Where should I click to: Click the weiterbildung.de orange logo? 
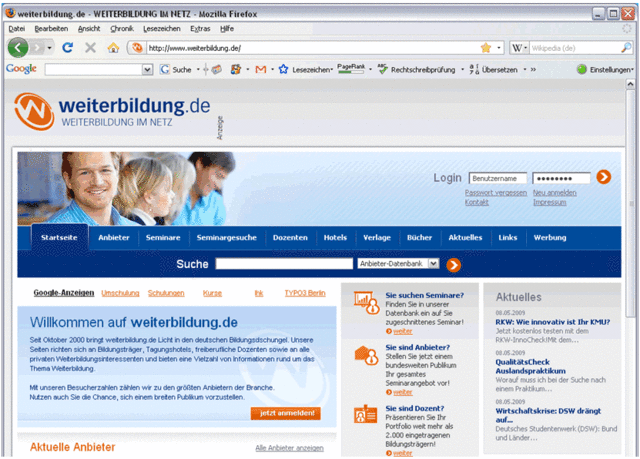coord(34,111)
